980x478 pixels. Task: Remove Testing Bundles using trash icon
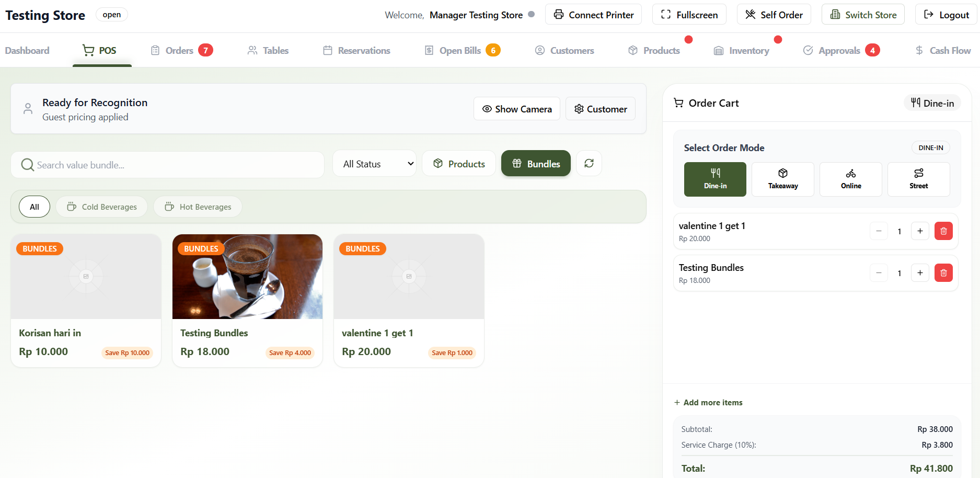pyautogui.click(x=943, y=273)
